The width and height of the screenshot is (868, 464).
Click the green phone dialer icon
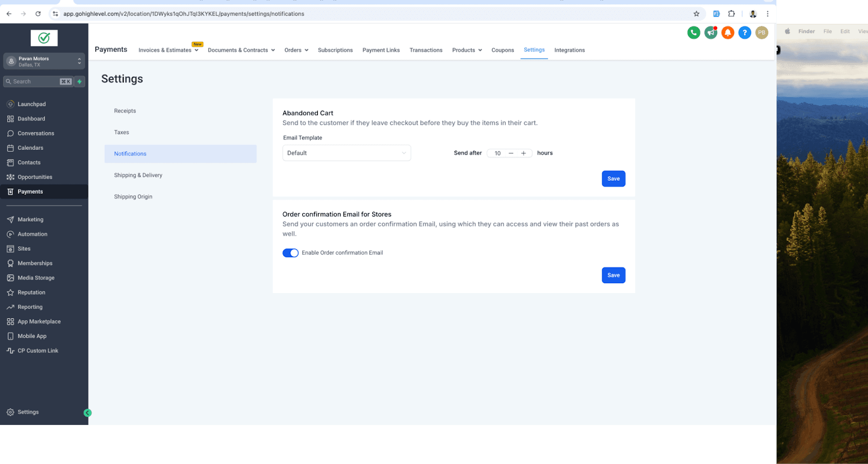point(693,33)
